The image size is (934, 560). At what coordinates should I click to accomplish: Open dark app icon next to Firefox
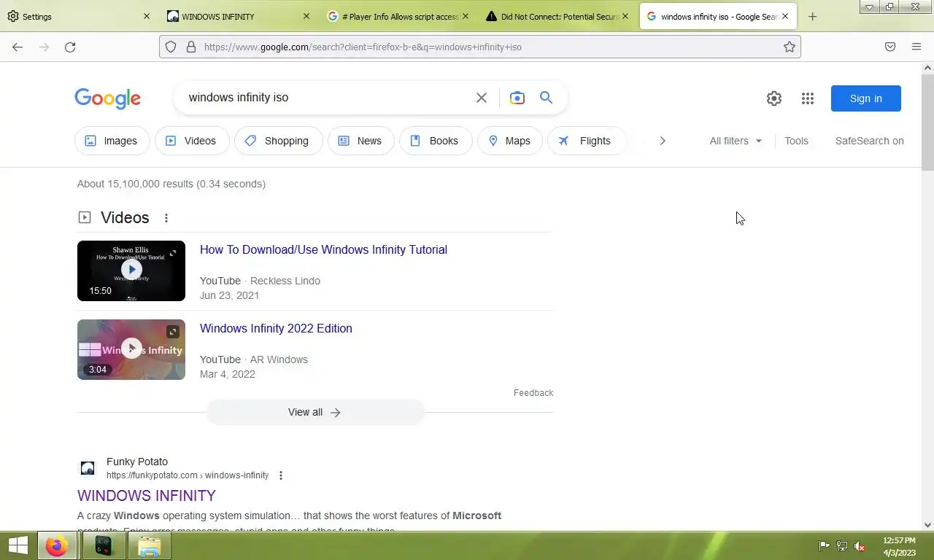(x=104, y=545)
